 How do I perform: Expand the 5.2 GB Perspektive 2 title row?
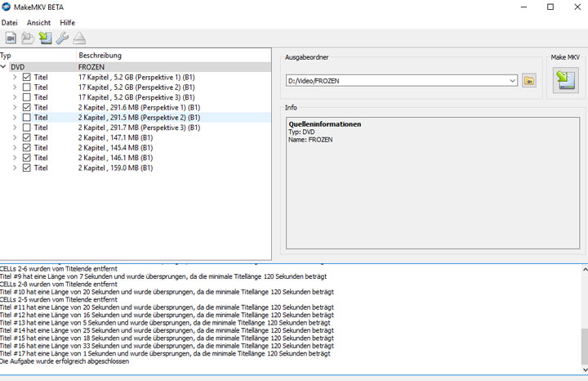(x=15, y=87)
